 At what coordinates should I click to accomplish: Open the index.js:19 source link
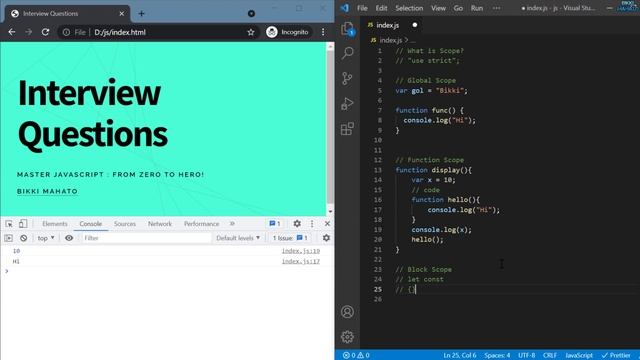tap(301, 251)
